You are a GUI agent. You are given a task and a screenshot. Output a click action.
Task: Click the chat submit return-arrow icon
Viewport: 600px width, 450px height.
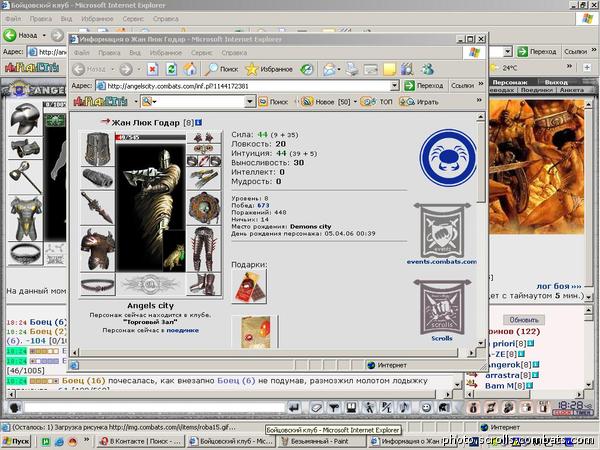(294, 408)
